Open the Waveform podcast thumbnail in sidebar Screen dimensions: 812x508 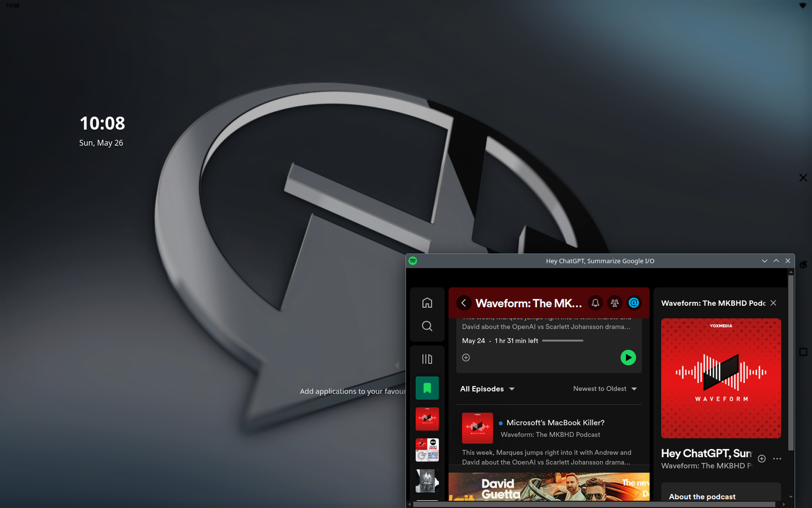tap(427, 419)
